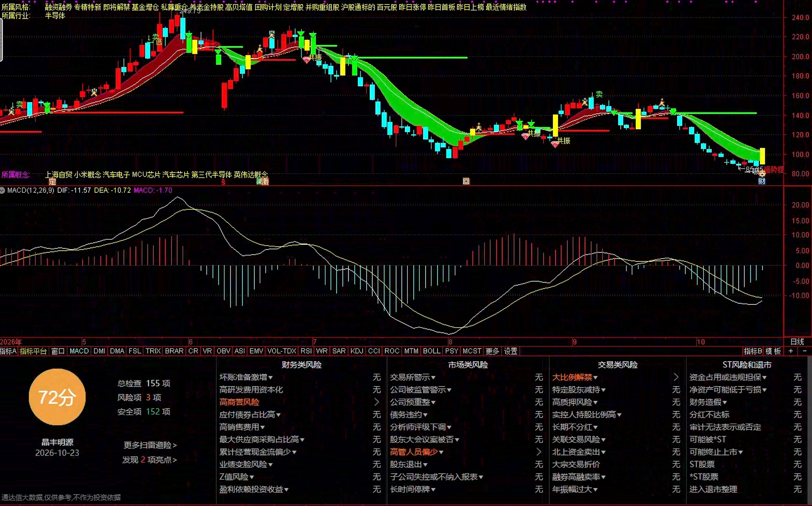This screenshot has height=506, width=812.
Task: Click the 指标B button
Action: click(753, 351)
